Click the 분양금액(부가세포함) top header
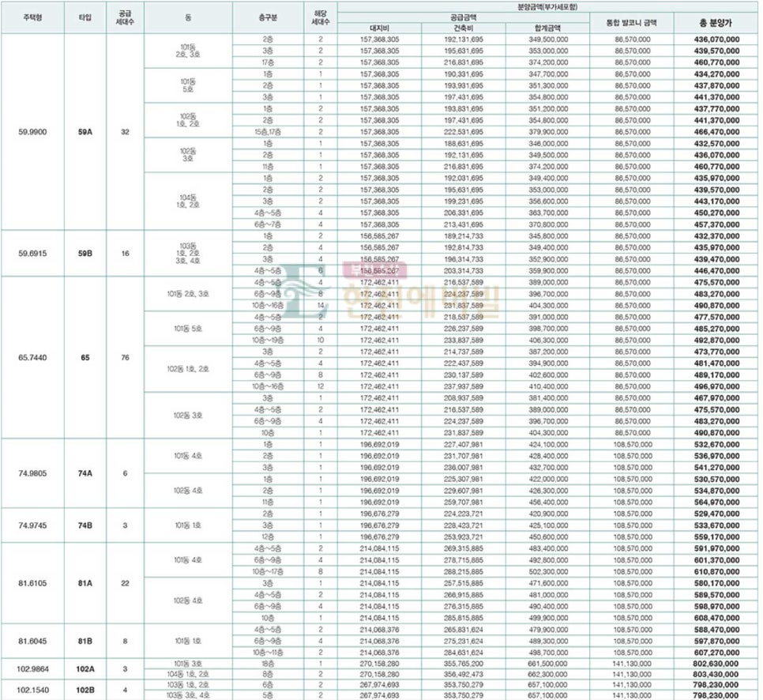This screenshot has width=763, height=700. point(547,7)
